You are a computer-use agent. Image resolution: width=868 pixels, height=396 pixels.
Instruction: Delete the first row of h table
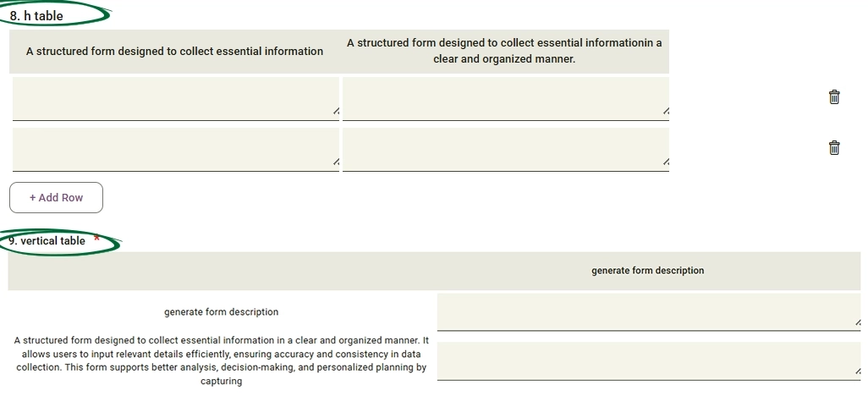pos(833,97)
